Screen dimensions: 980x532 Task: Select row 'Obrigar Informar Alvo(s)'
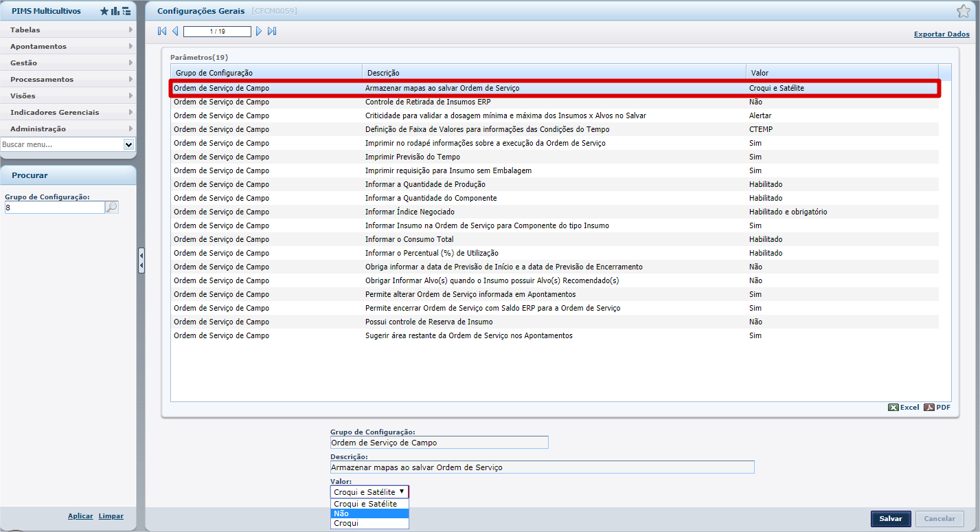point(554,280)
